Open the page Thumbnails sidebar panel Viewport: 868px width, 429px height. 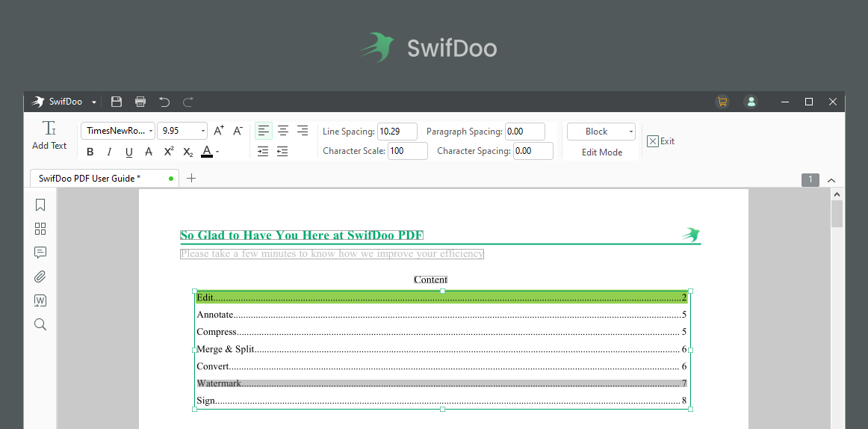click(x=40, y=229)
